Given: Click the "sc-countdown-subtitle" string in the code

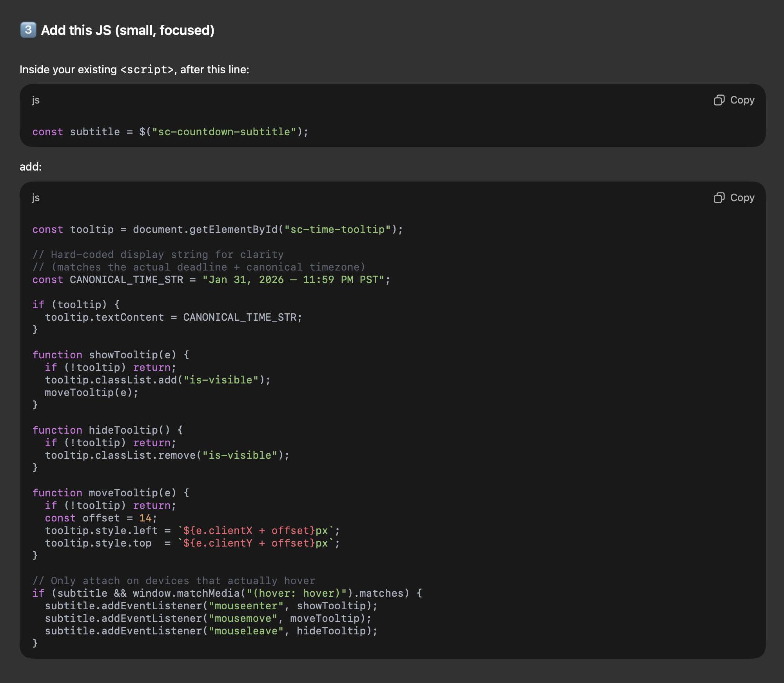Looking at the screenshot, I should click(224, 132).
